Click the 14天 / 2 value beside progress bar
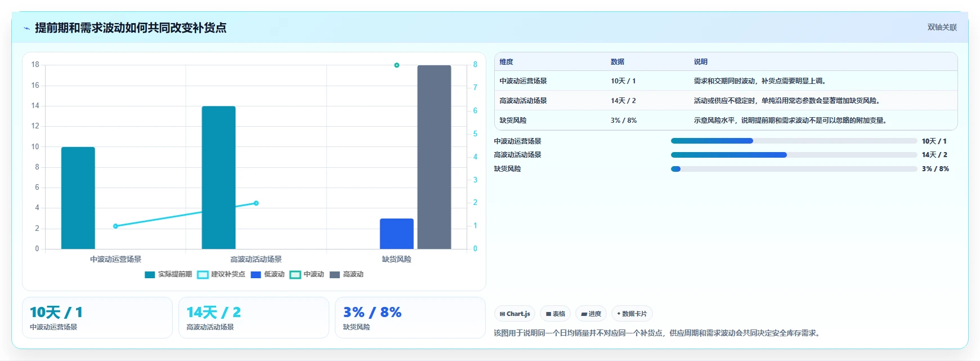Screen dimensions: 980x361 click(934, 155)
